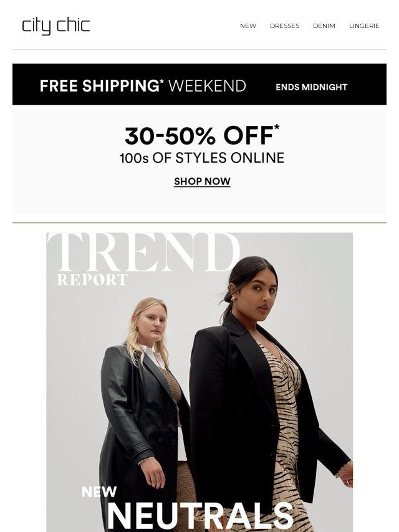Image resolution: width=399 pixels, height=532 pixels.
Task: Click the 100s OF STYLES ONLINE text
Action: (x=202, y=158)
